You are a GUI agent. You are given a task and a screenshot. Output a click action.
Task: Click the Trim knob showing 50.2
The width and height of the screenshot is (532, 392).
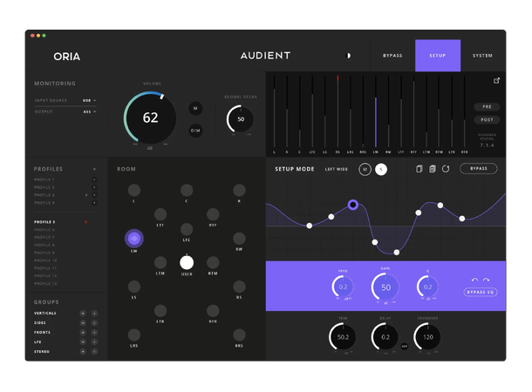click(343, 337)
